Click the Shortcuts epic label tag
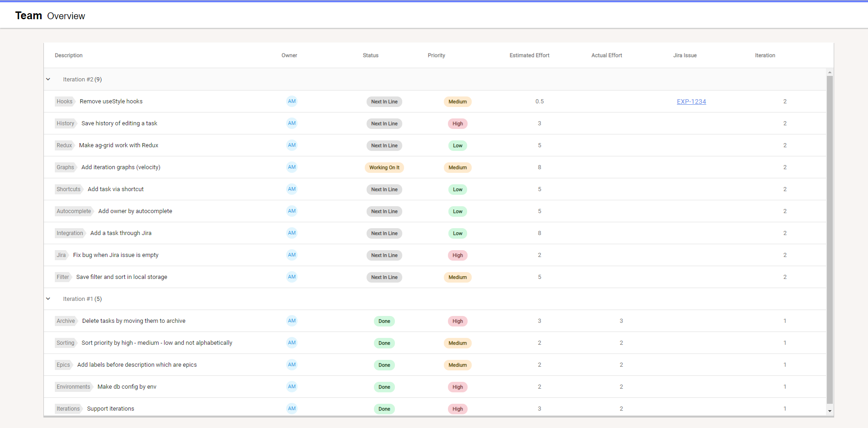The image size is (868, 428). [x=69, y=189]
